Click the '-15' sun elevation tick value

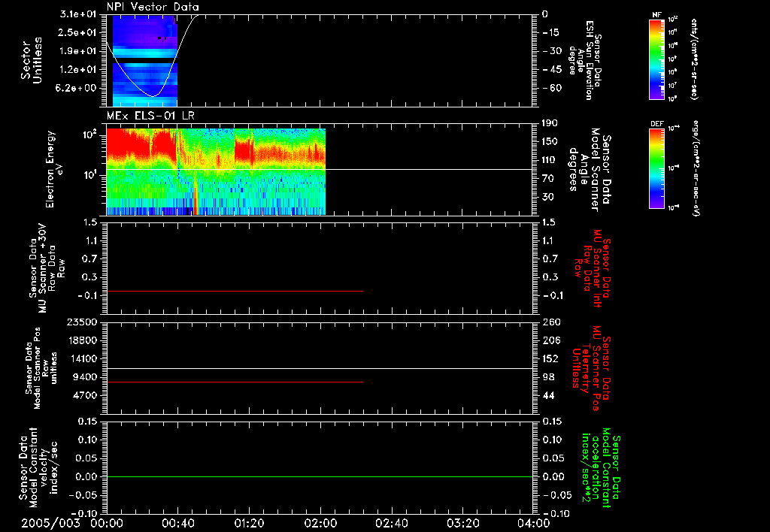coord(550,32)
